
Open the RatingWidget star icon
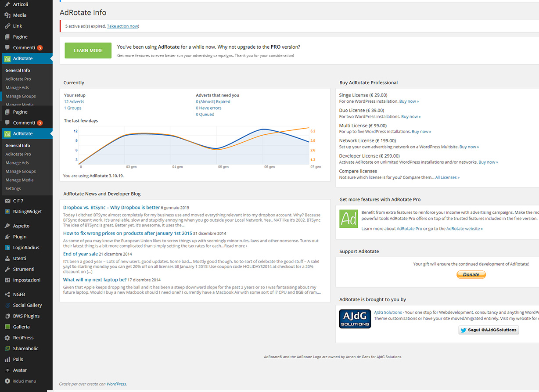tap(7, 212)
